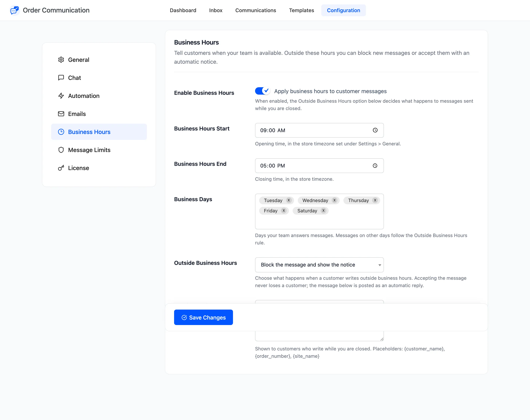
Task: Open the Dashboard tab
Action: pos(183,10)
